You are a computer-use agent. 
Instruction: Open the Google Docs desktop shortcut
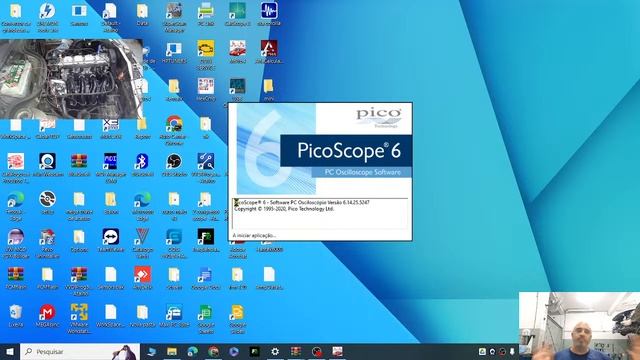[206, 274]
